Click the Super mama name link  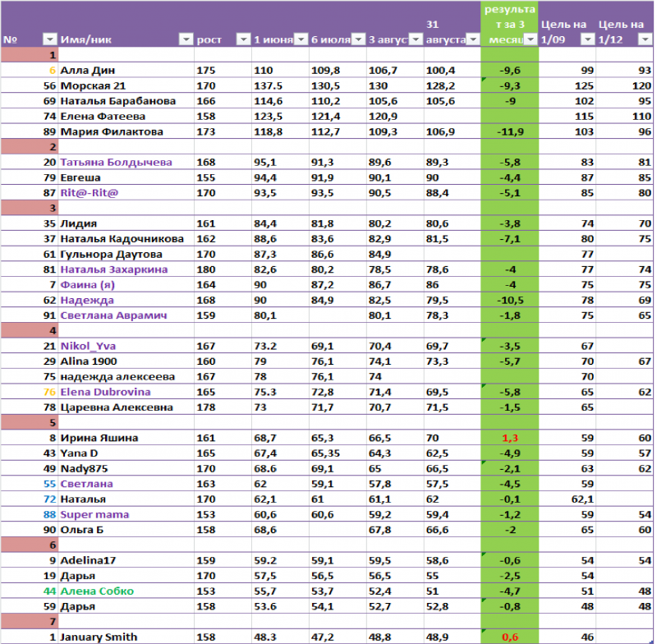click(91, 514)
